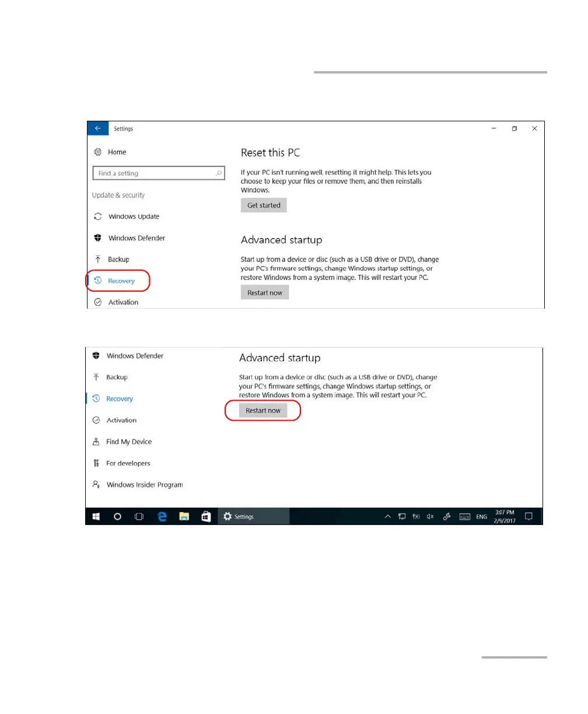Show hidden tray icons chevron
588x714 pixels.
tap(387, 516)
